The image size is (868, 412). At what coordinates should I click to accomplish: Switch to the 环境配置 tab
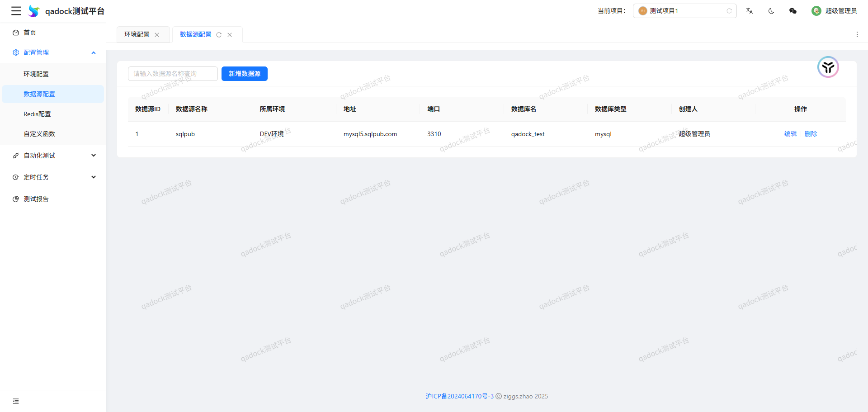click(137, 34)
